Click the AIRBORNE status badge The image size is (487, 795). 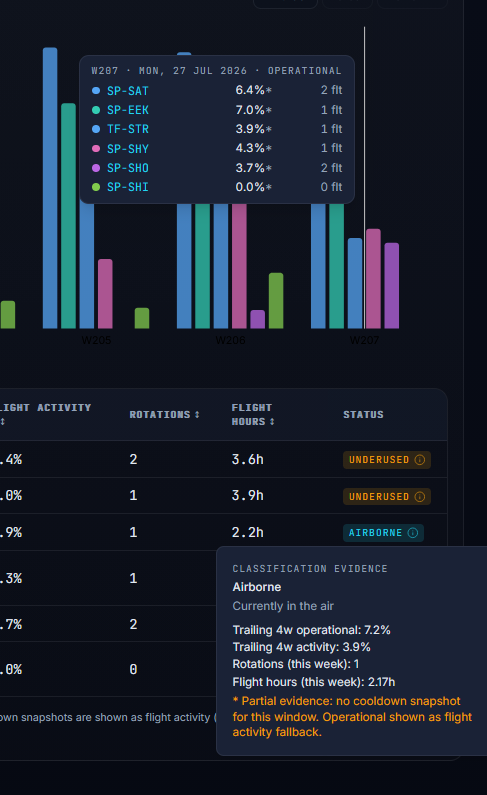(x=383, y=533)
